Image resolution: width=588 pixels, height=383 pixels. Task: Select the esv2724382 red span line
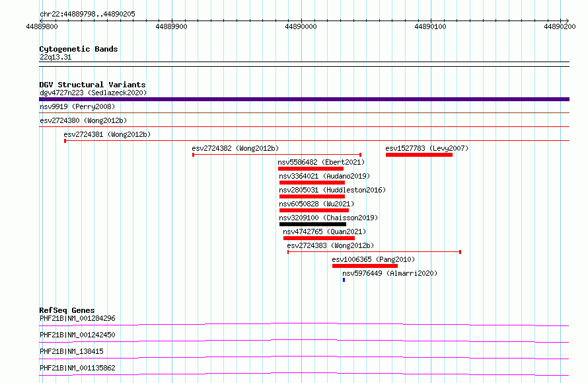[277, 155]
